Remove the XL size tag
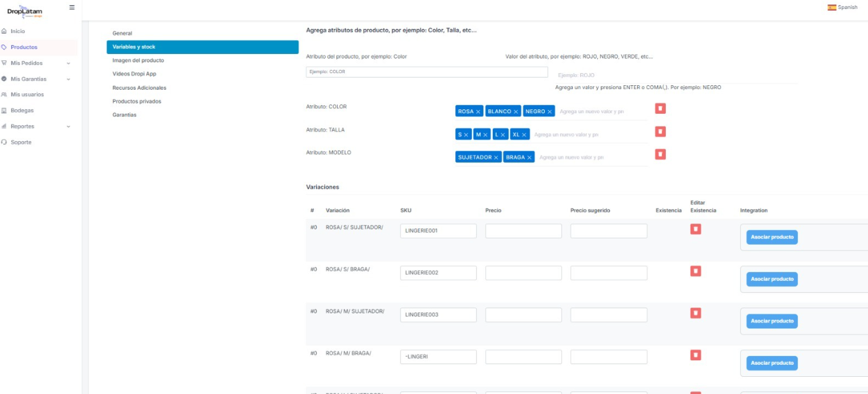The image size is (868, 394). 525,135
